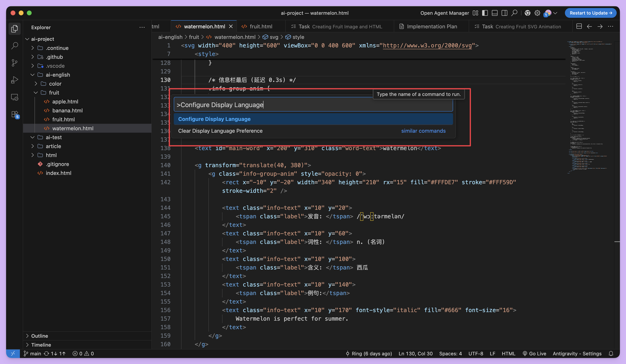Click Restart to Update button
Screen dimensions: 626x364
click(590, 13)
